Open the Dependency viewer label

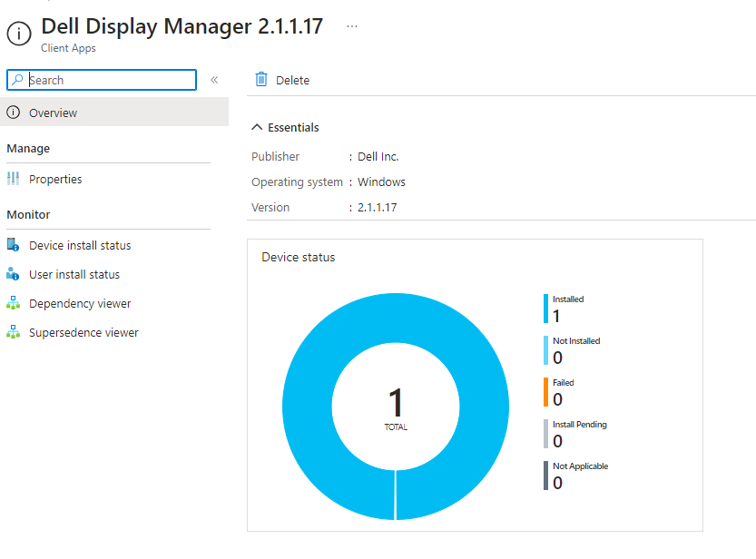coord(80,303)
